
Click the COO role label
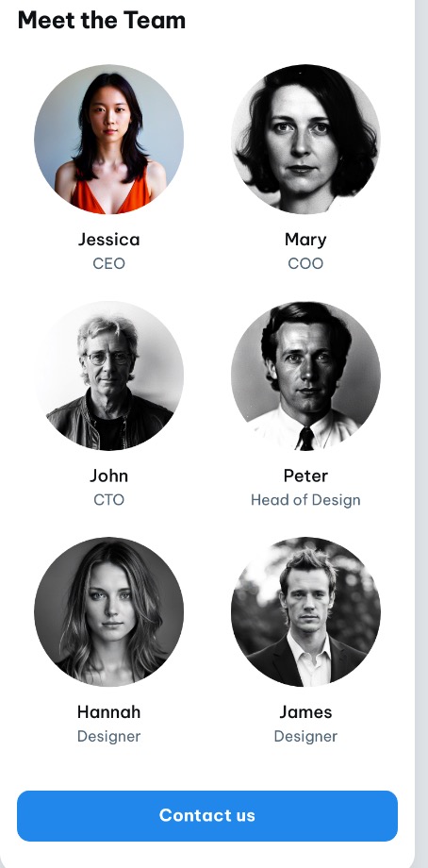[305, 263]
